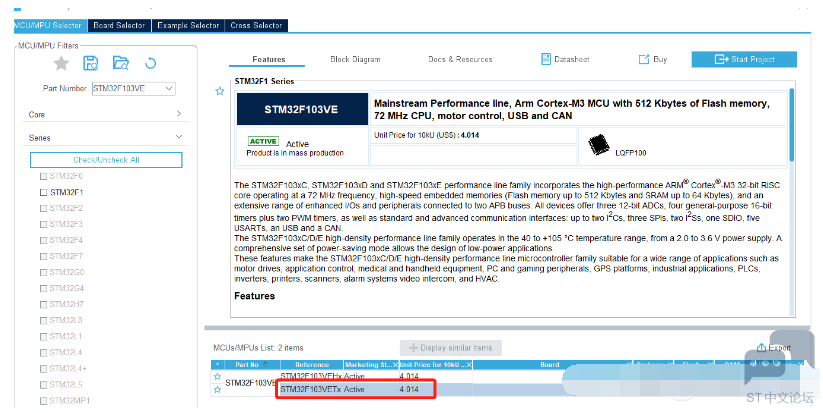Sort by the Board column header
Screen dimensions: 823x413
(550, 365)
